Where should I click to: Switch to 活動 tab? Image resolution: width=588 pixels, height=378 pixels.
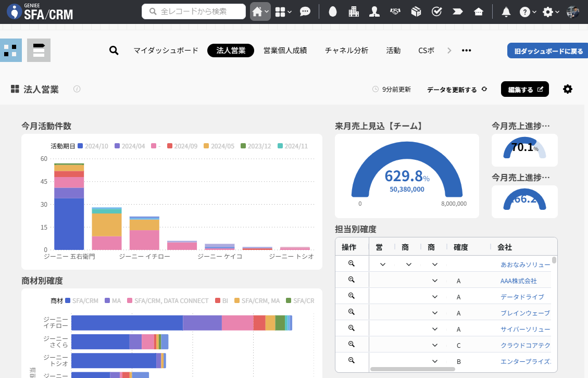click(393, 51)
